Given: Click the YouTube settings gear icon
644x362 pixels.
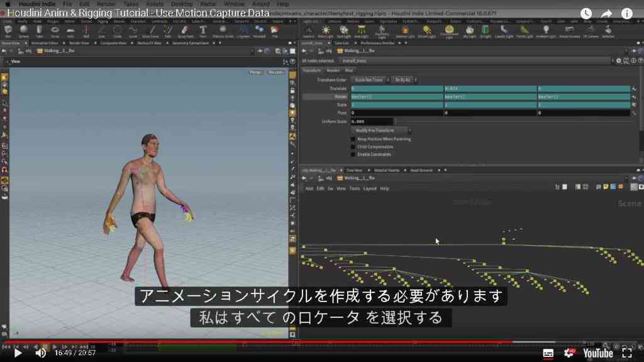Looking at the screenshot, I should click(569, 353).
